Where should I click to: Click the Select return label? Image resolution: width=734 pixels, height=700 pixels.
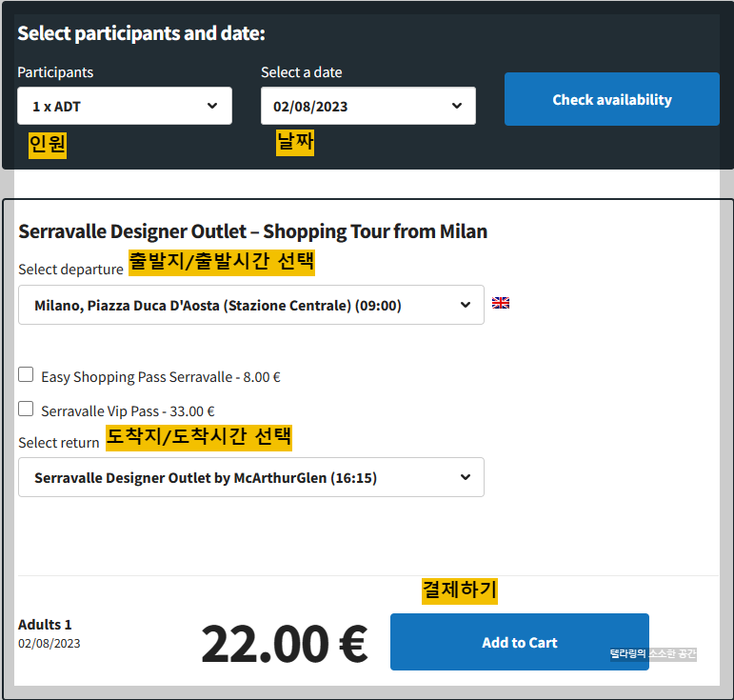click(59, 443)
